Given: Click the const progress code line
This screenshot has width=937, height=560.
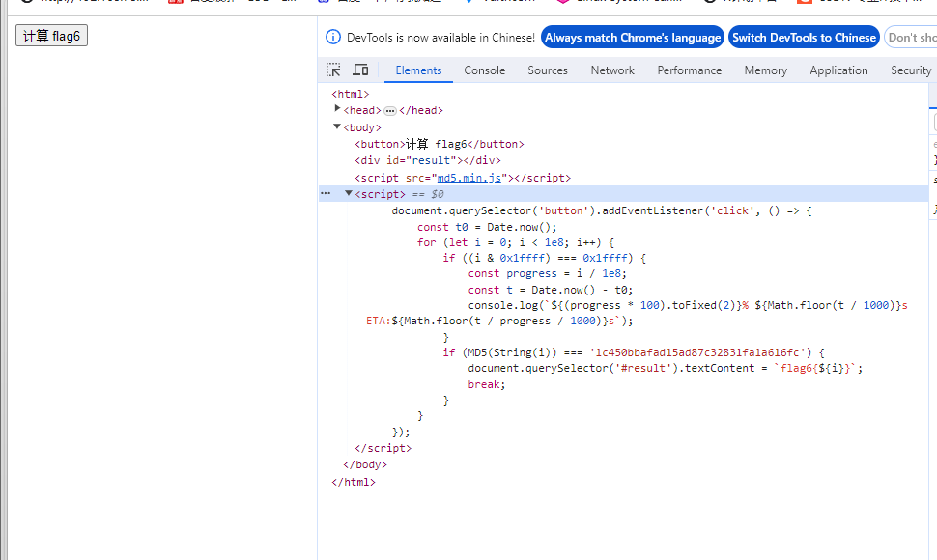Looking at the screenshot, I should pyautogui.click(x=548, y=274).
